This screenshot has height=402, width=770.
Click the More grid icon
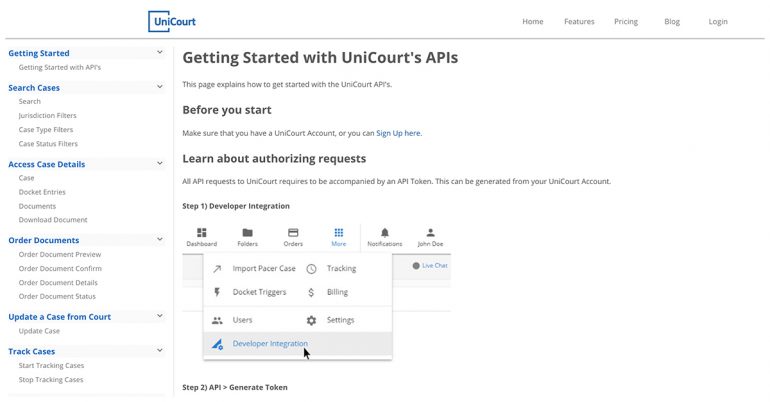(x=339, y=233)
